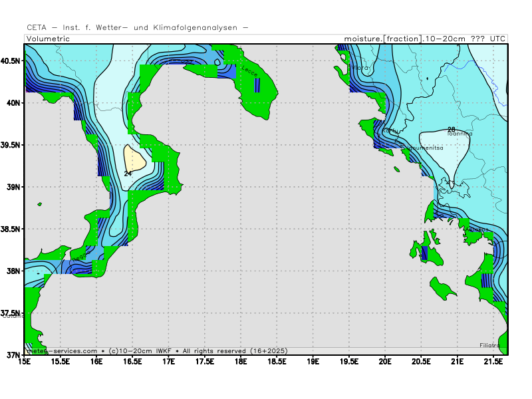This screenshot has height=399, width=532.
Task: Click the Ioannina city label
Action: 460,134
